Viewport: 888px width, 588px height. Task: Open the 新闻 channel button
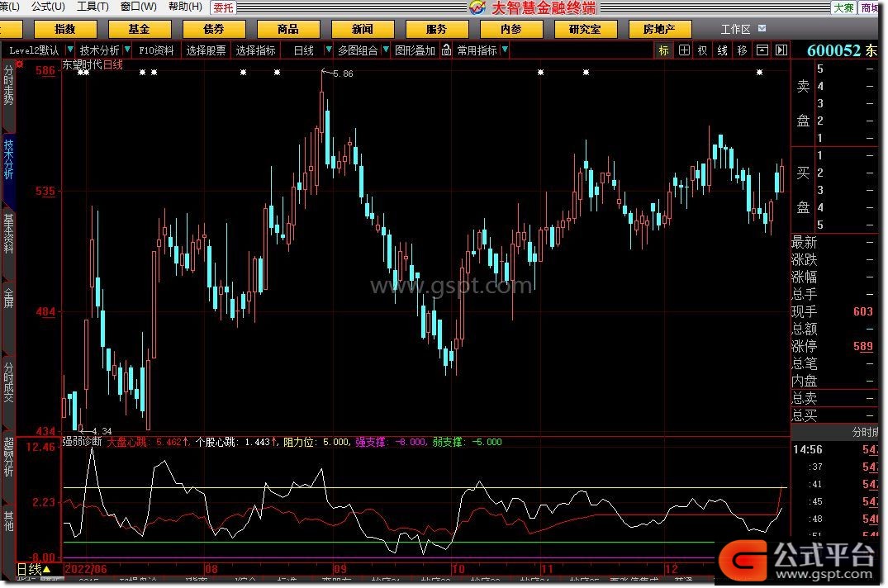point(363,29)
